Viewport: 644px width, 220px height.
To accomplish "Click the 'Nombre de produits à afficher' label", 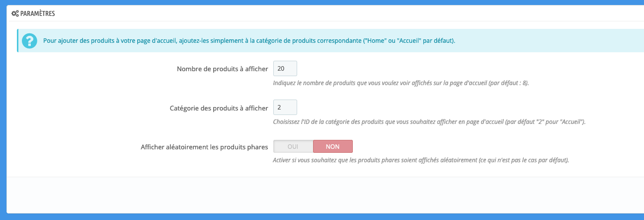I will [x=223, y=69].
